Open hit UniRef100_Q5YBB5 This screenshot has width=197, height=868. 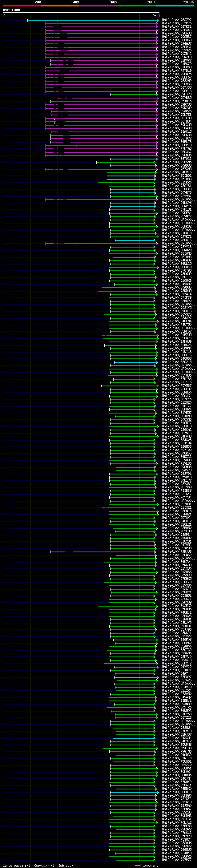click(x=177, y=98)
